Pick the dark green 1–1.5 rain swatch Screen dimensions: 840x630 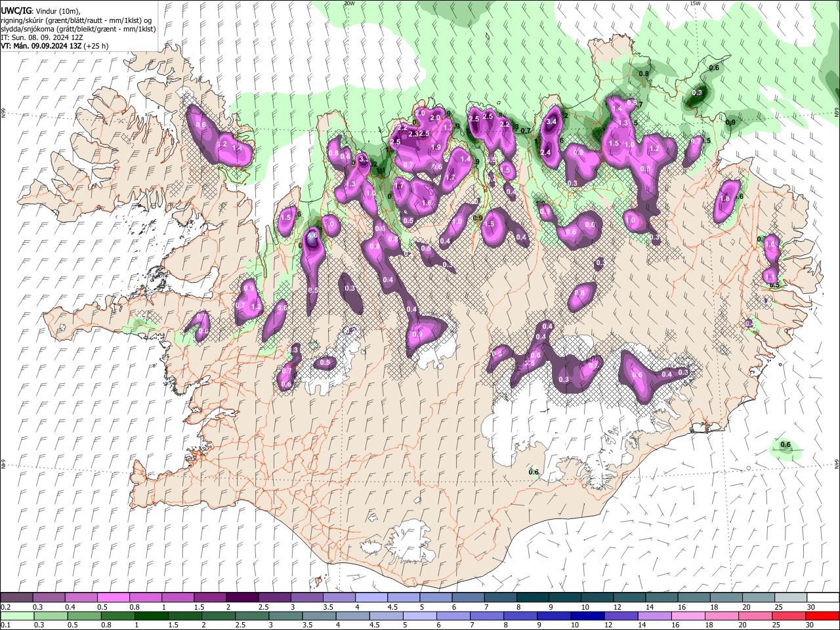tap(151, 616)
